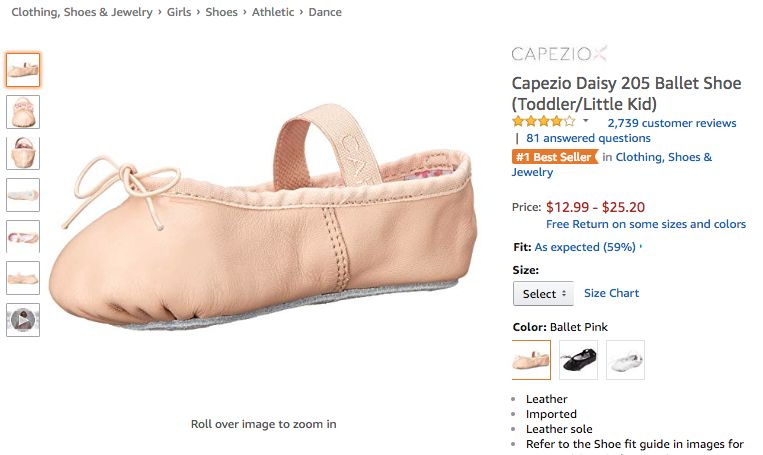Click the #1 Best Seller badge
The width and height of the screenshot is (763, 455).
553,157
